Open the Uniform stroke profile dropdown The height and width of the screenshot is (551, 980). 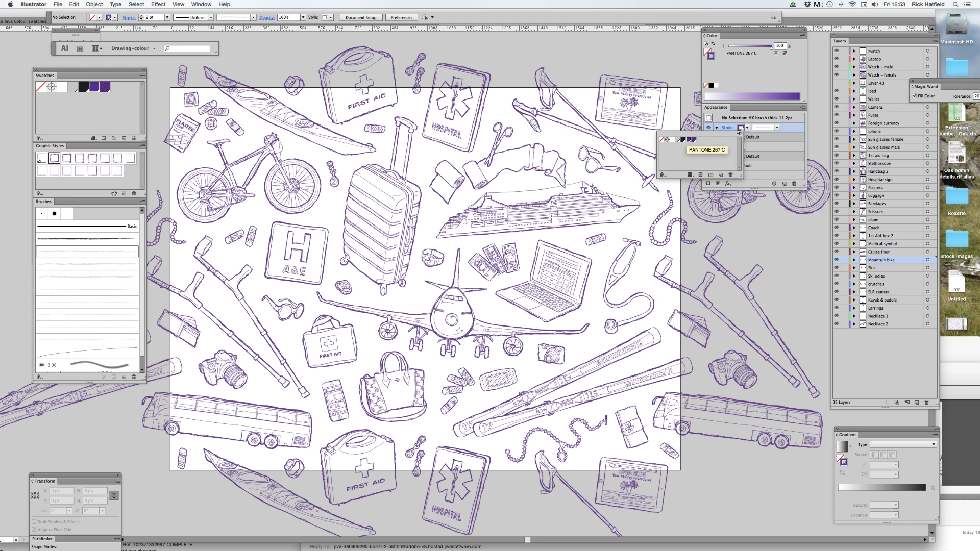pyautogui.click(x=210, y=17)
